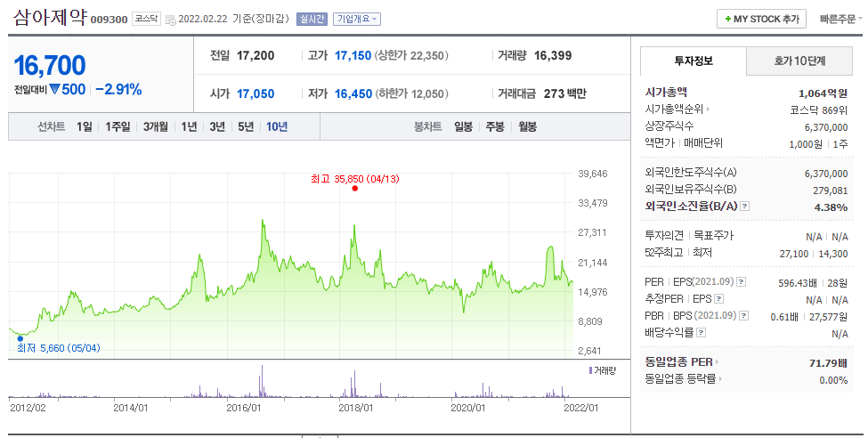Image resolution: width=868 pixels, height=438 pixels.
Task: Switch to the 호가10단계 tab
Action: point(799,61)
